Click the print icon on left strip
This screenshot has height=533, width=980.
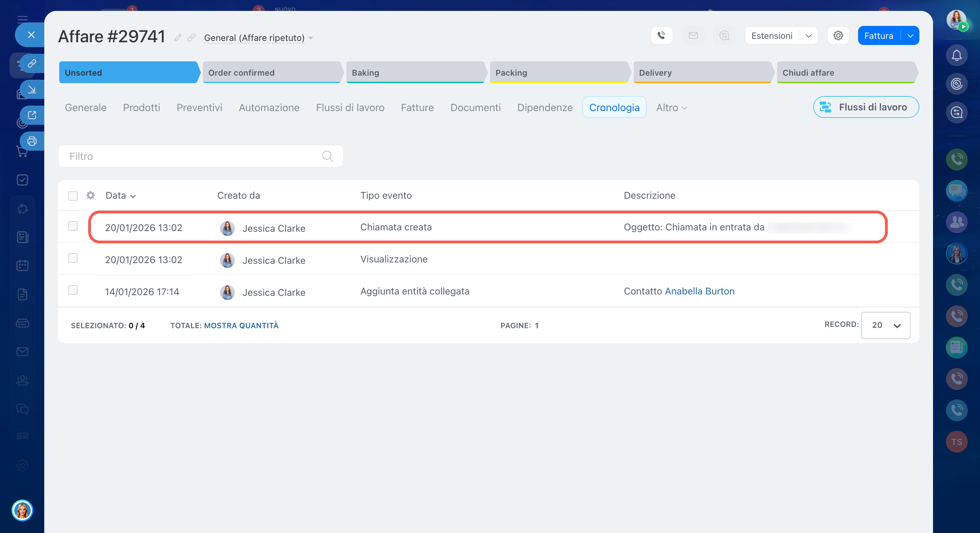pos(32,141)
